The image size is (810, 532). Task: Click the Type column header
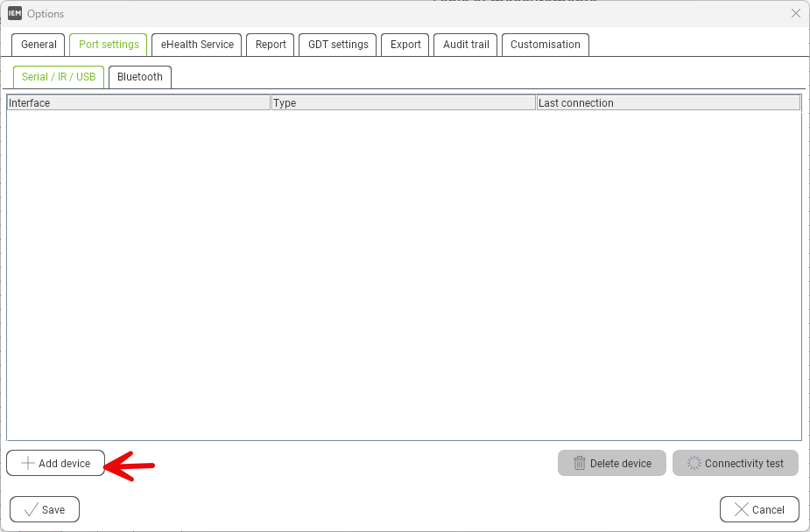coord(403,103)
